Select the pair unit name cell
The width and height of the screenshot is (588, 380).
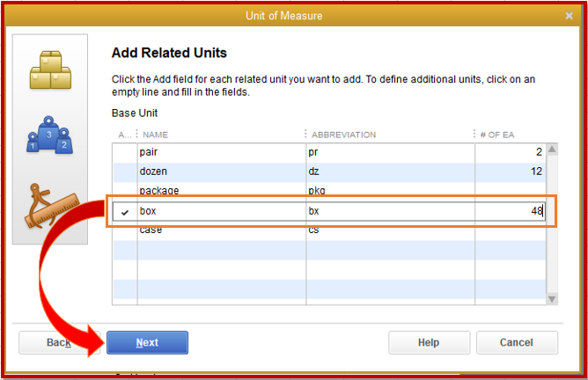click(x=222, y=152)
